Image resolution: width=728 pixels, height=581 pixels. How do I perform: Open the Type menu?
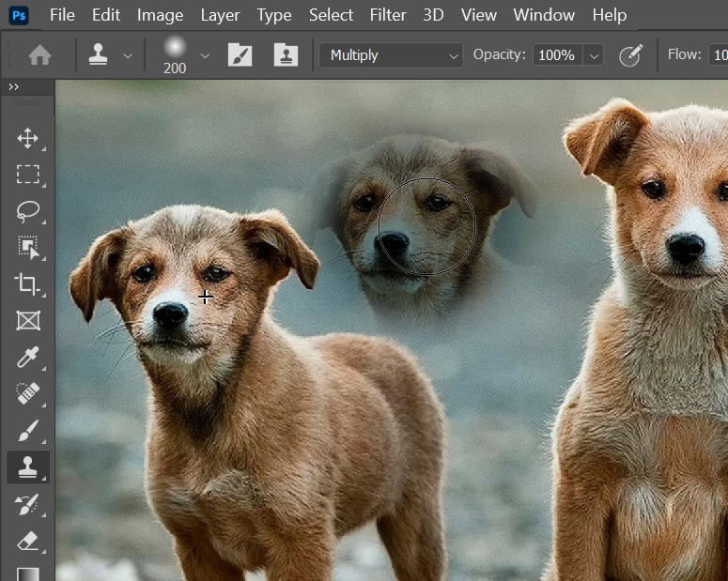(274, 15)
